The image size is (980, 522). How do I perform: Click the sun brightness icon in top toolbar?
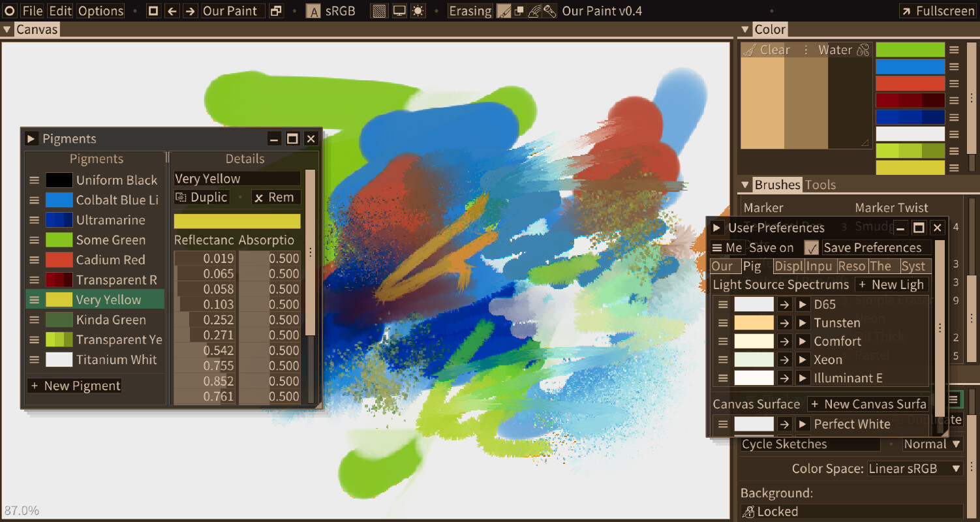pos(418,11)
